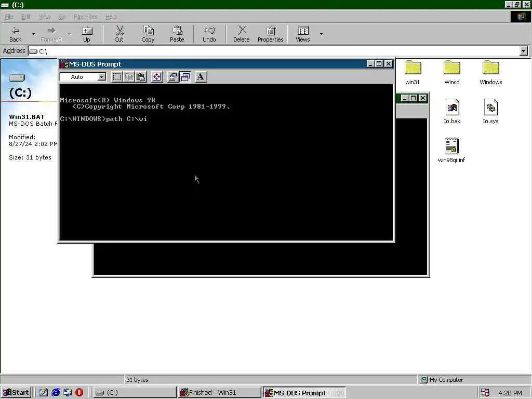Screen dimensions: 532x399
Task: Click the MS-DOS Prompt title bar icon
Action: click(64, 64)
